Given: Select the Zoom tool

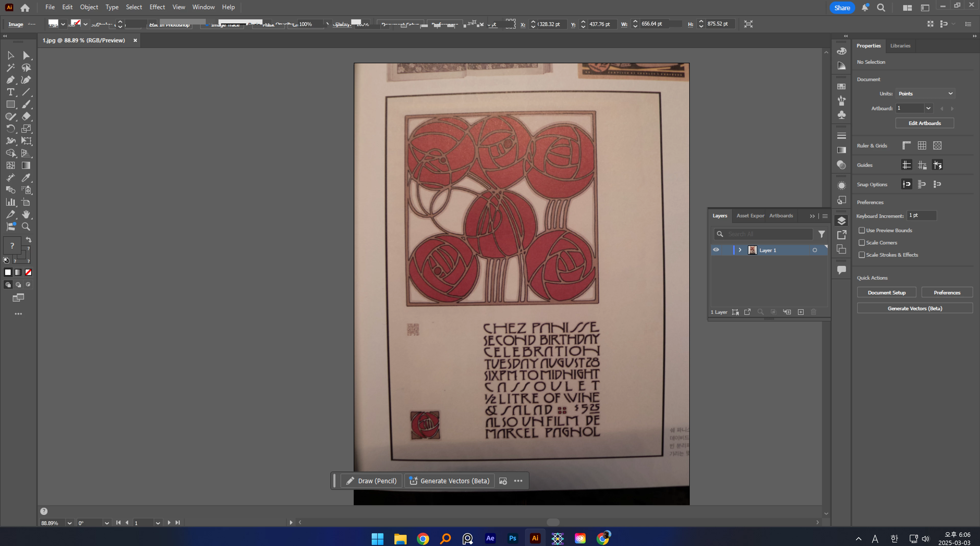Looking at the screenshot, I should pyautogui.click(x=26, y=227).
